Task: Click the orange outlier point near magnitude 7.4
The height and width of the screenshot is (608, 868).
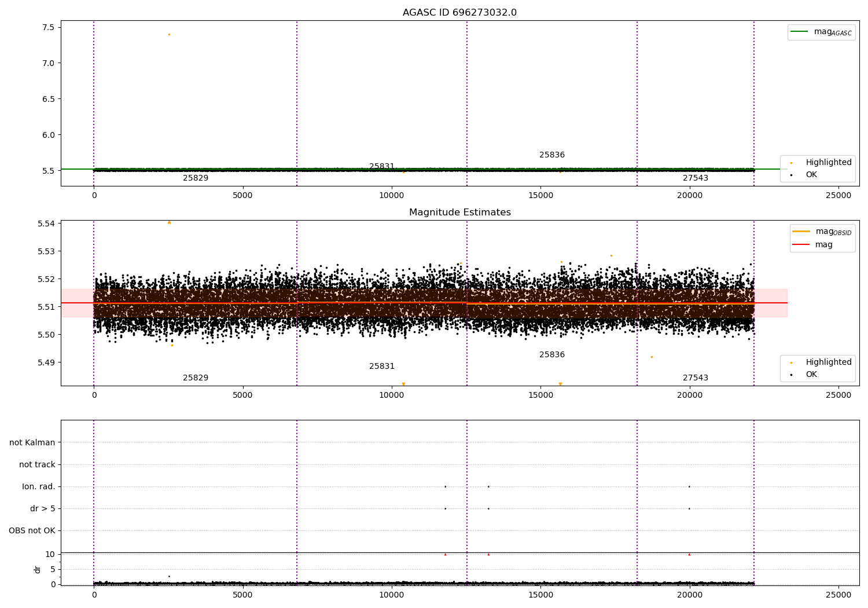Action: click(169, 34)
